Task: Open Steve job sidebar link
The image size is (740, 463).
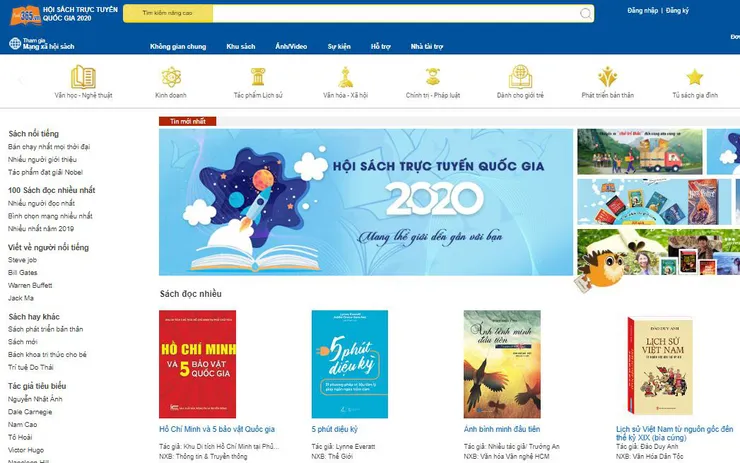Action: click(22, 260)
